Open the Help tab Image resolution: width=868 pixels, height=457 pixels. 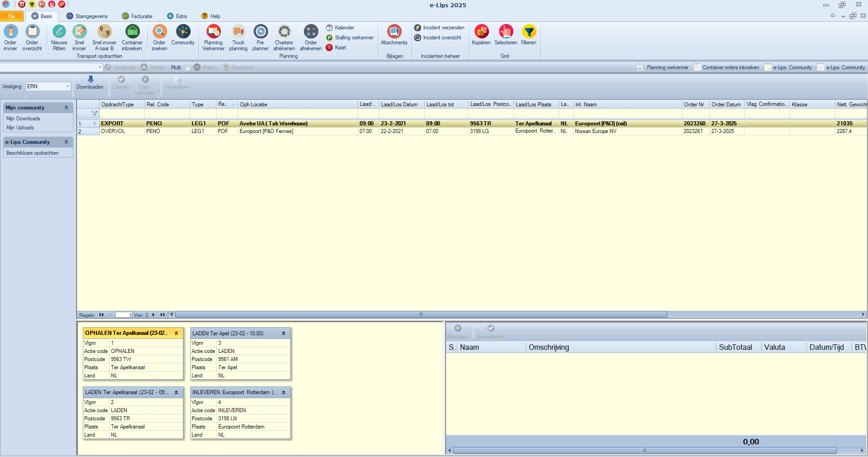click(211, 16)
